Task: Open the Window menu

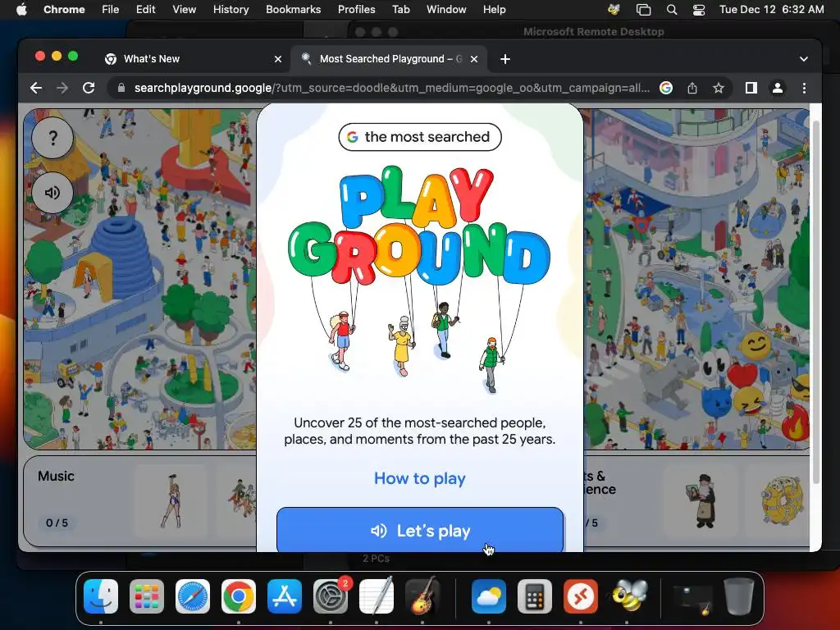Action: pyautogui.click(x=446, y=9)
